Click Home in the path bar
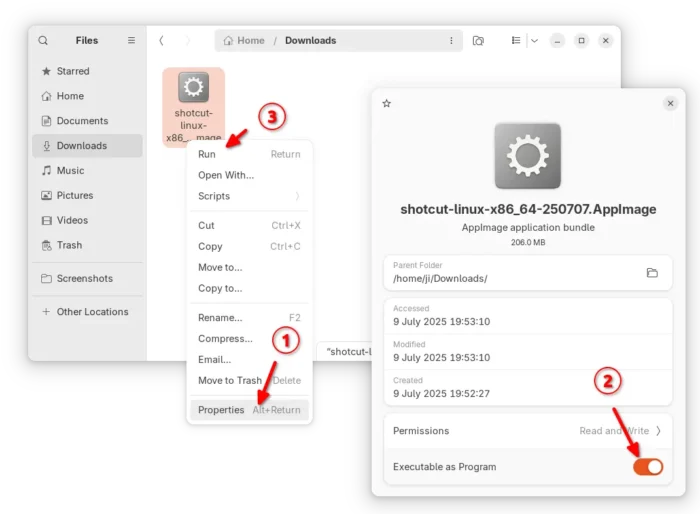Screen dimensions: 700x514 point(244,41)
